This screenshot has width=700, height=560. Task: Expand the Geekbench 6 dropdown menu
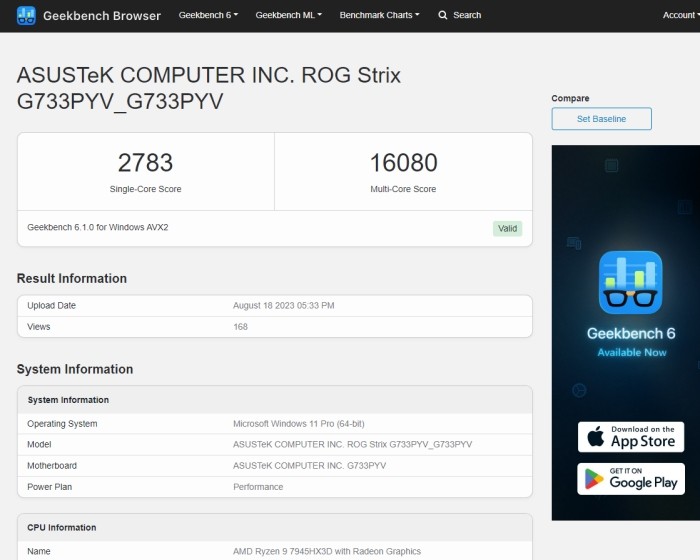click(208, 15)
